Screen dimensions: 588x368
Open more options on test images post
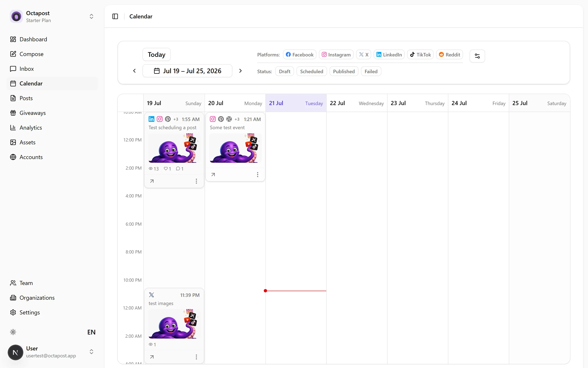point(196,357)
